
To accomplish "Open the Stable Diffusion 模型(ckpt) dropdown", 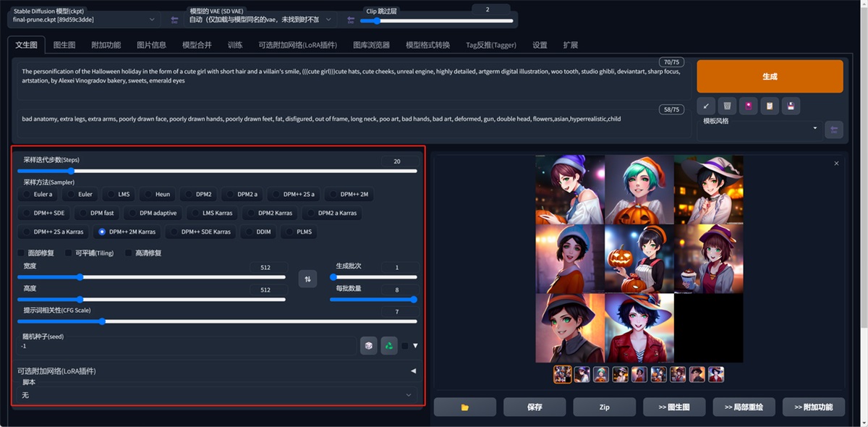I will pyautogui.click(x=83, y=20).
